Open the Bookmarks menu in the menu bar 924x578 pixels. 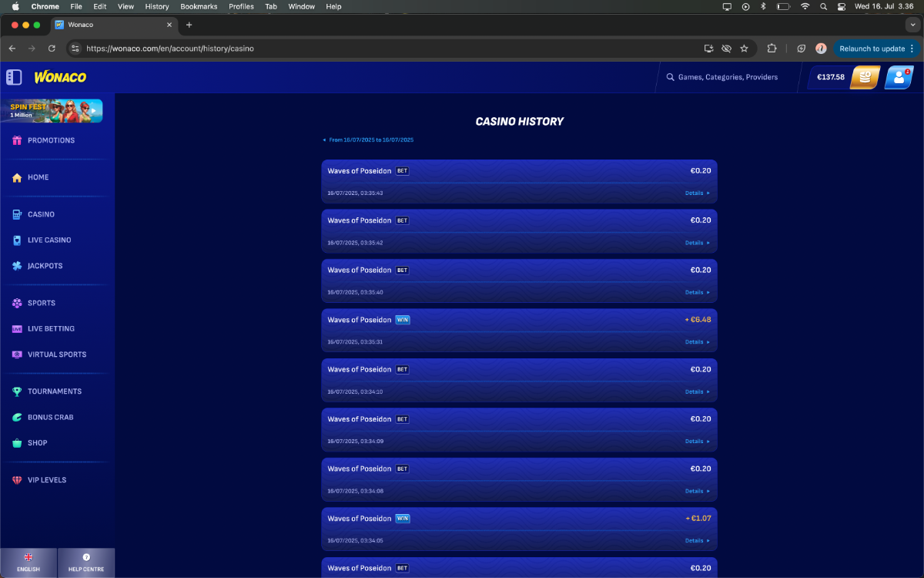point(199,6)
